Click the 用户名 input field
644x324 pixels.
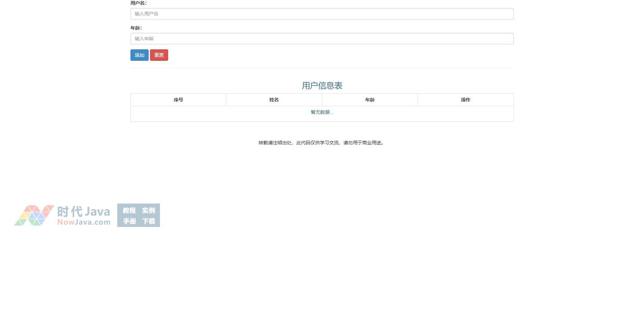(x=322, y=14)
